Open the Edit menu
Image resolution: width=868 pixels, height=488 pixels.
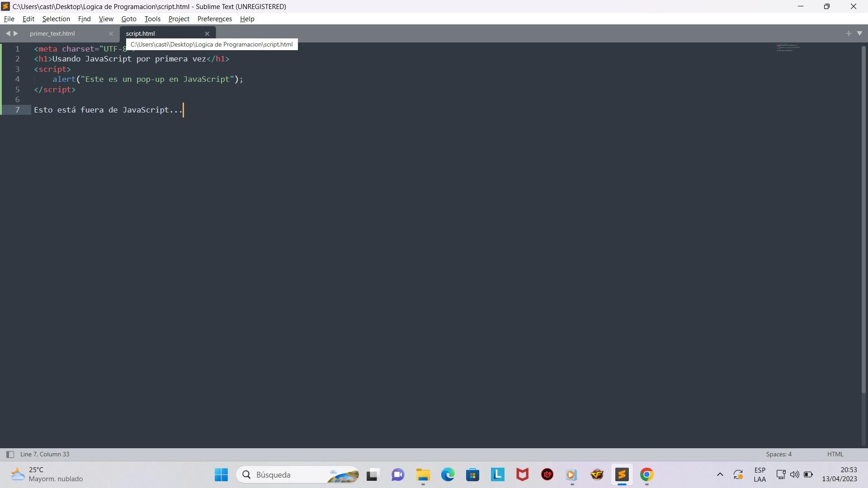pos(28,19)
